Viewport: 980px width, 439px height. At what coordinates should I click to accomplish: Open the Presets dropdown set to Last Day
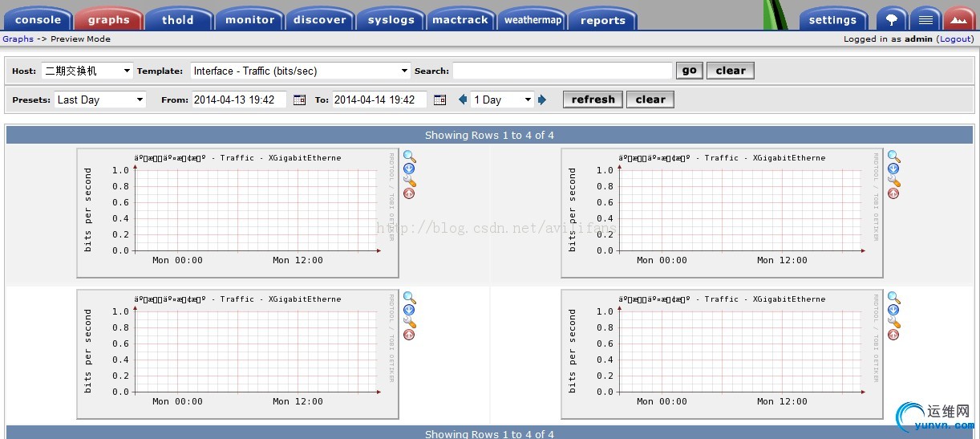[x=100, y=100]
